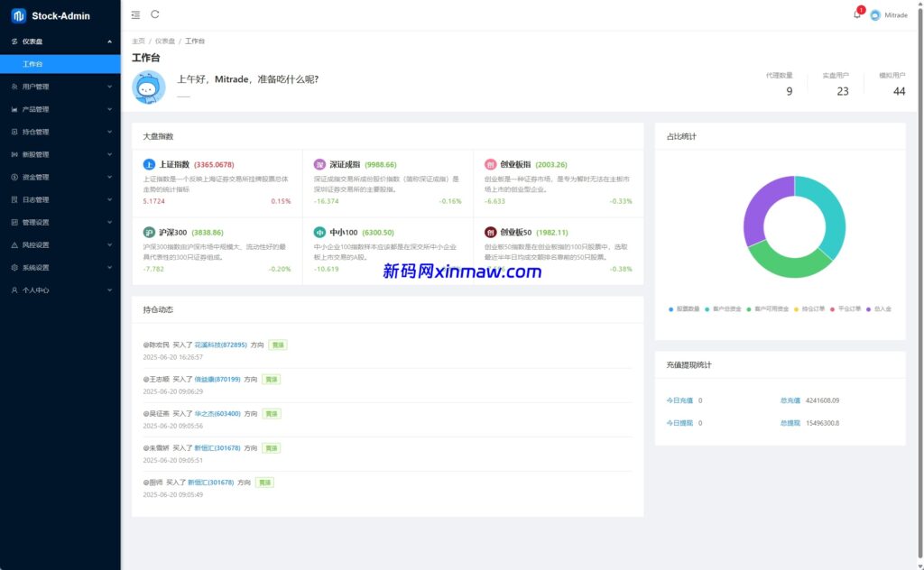Click the refresh icon in top bar
Screen dimensions: 924x570
point(155,14)
